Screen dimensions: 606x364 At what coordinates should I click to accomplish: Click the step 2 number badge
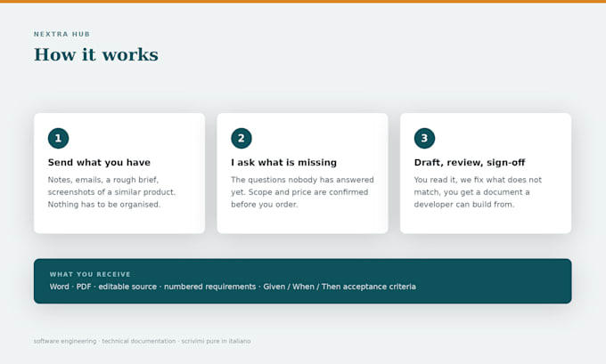click(x=242, y=138)
